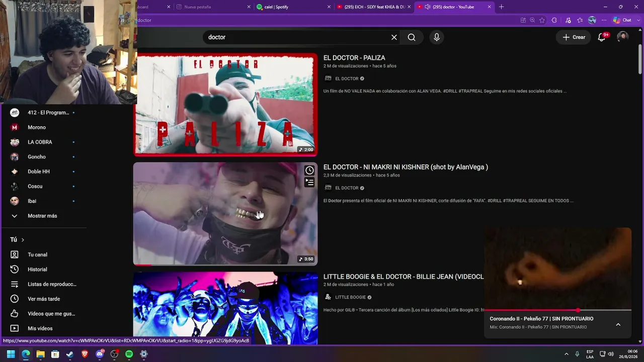
Task: Play the BILLIE JEAN video thumbnail
Action: point(225,308)
